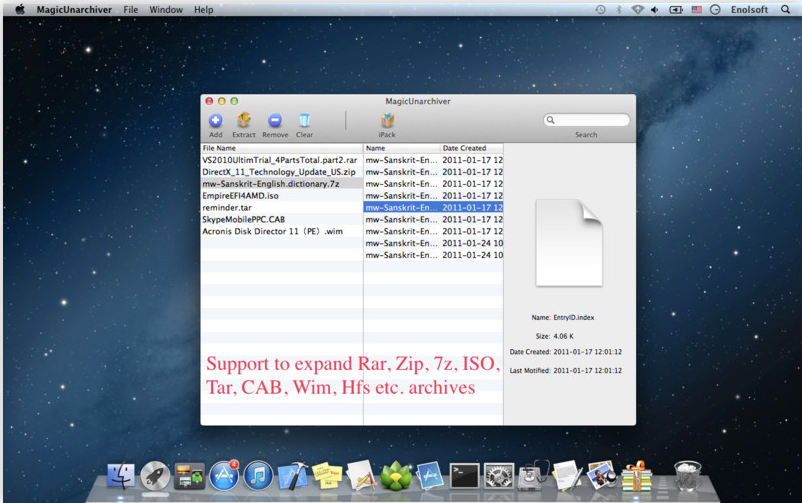Sort contents by Name column header
This screenshot has height=503, width=802.
pos(402,148)
